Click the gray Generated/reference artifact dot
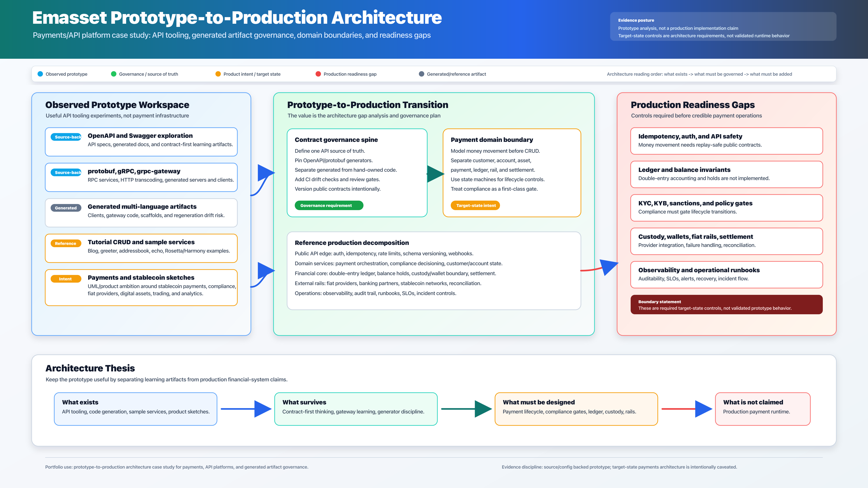The image size is (868, 488). tap(422, 74)
